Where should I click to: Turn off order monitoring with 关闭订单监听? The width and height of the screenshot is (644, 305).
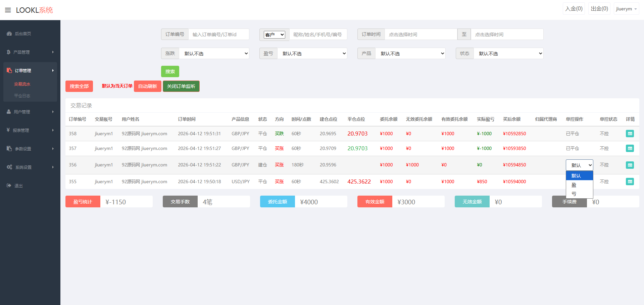pyautogui.click(x=181, y=86)
